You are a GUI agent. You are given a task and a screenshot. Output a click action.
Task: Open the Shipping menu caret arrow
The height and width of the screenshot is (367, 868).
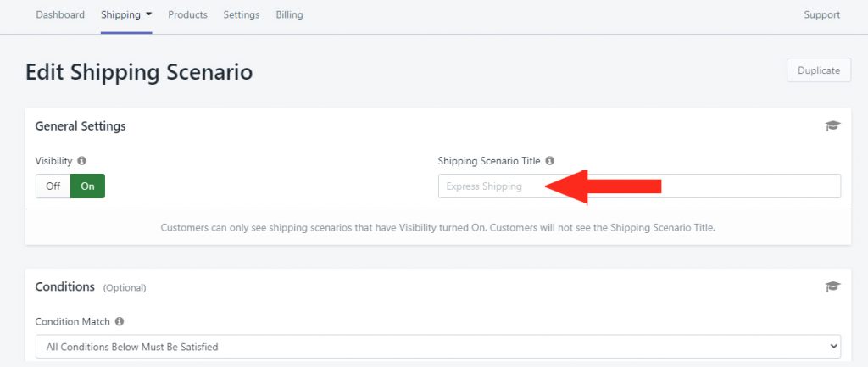pos(148,14)
